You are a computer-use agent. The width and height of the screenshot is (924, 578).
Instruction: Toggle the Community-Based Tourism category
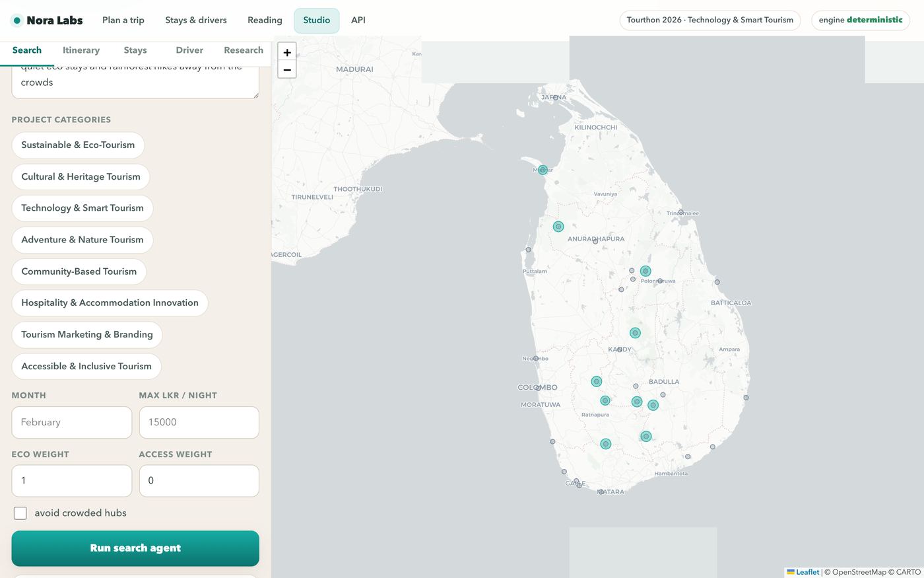point(79,271)
